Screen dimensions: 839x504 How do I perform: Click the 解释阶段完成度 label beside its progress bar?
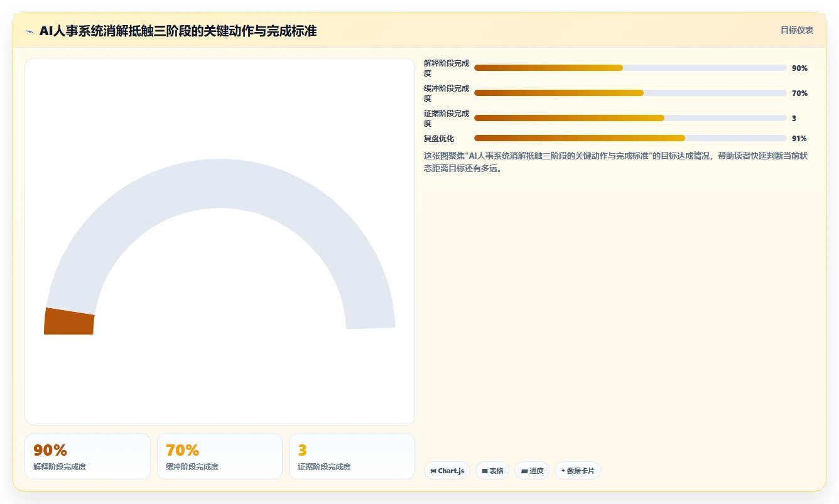[447, 68]
